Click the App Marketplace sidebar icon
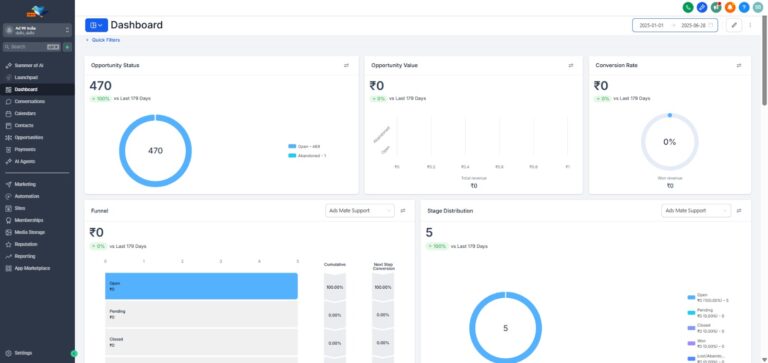This screenshot has width=768, height=363. [8, 268]
